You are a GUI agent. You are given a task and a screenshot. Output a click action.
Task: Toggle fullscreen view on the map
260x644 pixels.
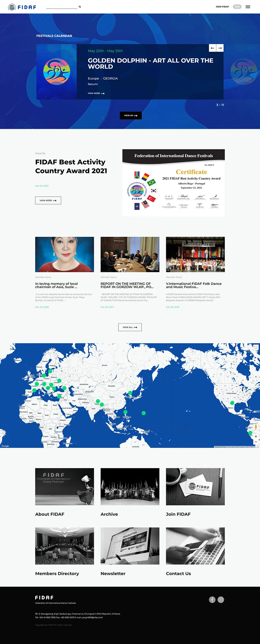pyautogui.click(x=256, y=348)
